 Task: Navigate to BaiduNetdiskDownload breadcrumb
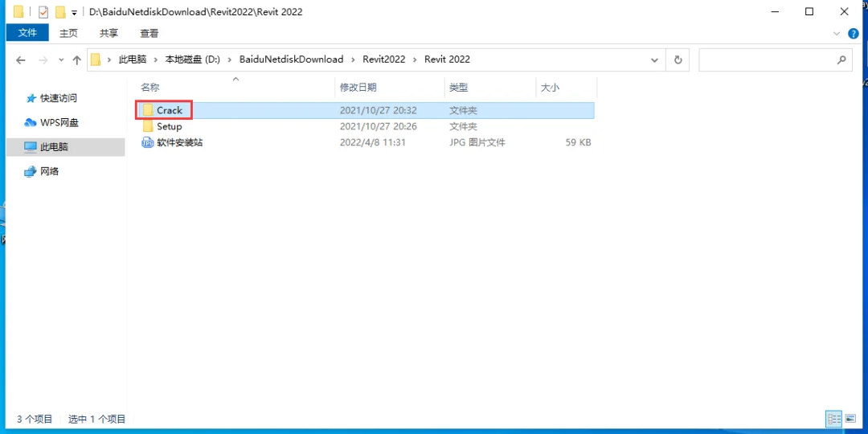click(291, 59)
